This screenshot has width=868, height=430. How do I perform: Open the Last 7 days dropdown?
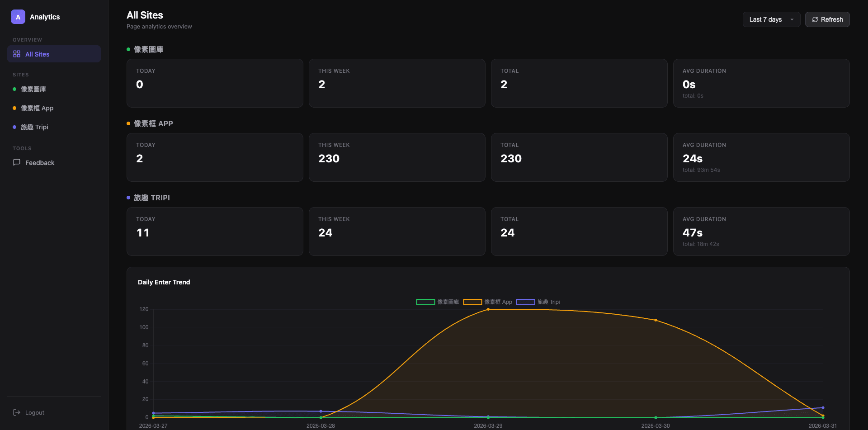click(x=771, y=19)
